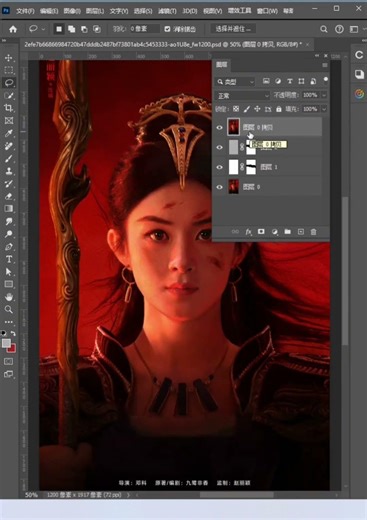Open the Layers panel flyout menu
Viewport: 367px width, 520px height.
coord(325,65)
